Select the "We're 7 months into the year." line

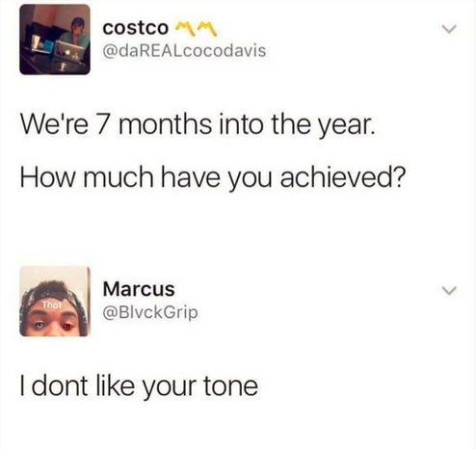[198, 125]
